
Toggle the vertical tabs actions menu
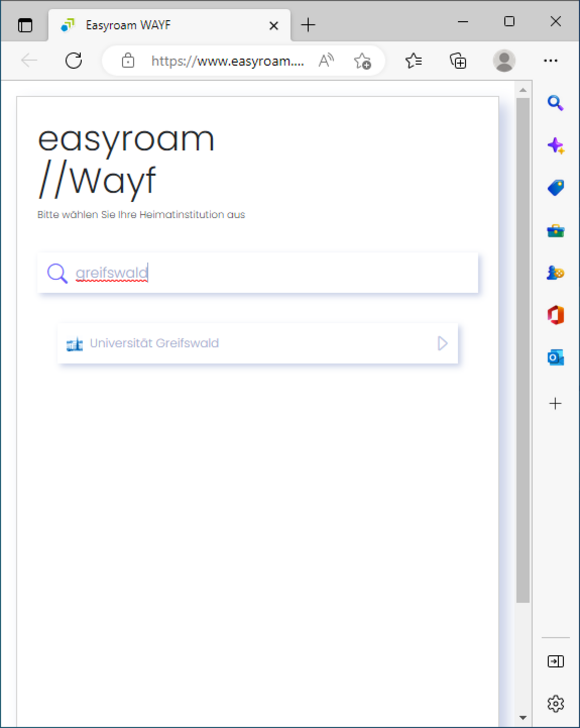click(25, 25)
